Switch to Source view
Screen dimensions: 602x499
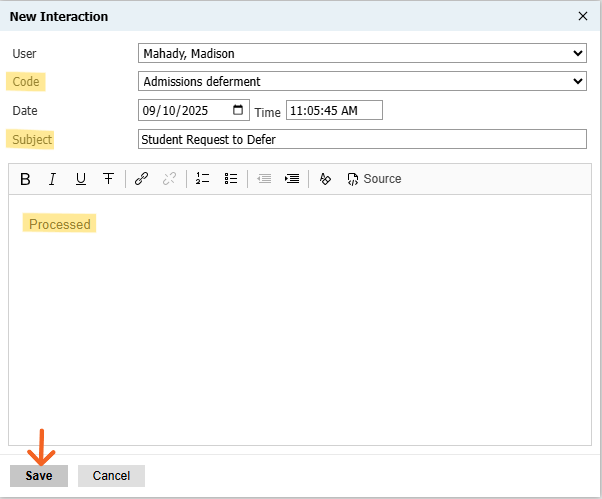pos(374,179)
